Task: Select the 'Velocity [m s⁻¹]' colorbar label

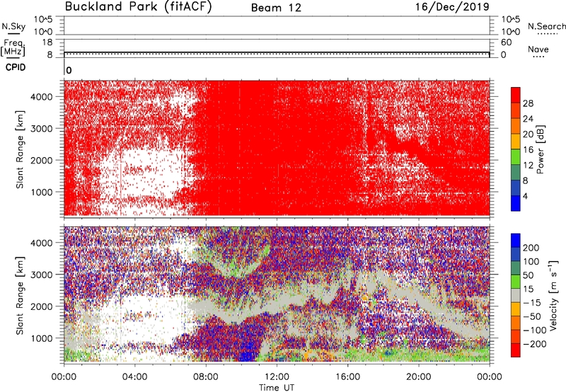Action: pyautogui.click(x=554, y=295)
